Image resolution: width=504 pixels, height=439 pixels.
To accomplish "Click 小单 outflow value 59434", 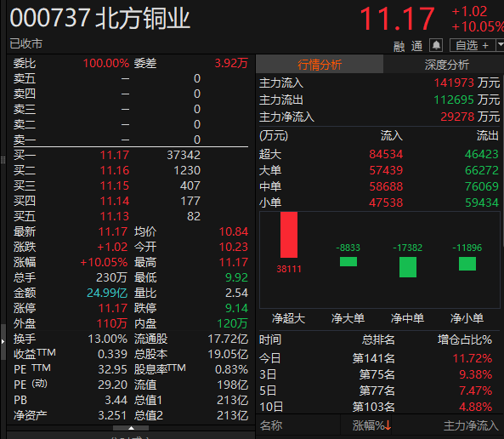I will pos(482,202).
